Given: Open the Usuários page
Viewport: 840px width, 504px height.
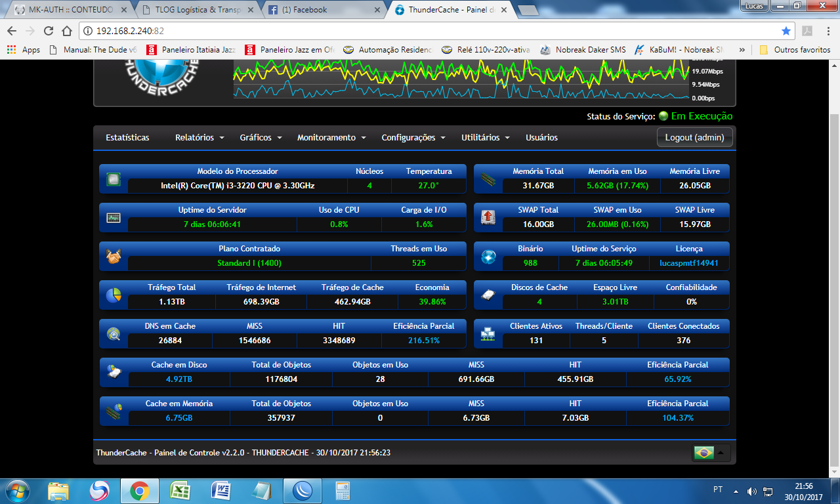Looking at the screenshot, I should 541,138.
